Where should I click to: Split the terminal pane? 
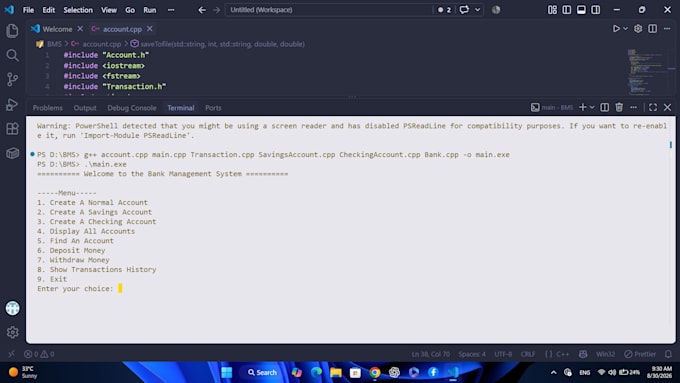pos(604,107)
